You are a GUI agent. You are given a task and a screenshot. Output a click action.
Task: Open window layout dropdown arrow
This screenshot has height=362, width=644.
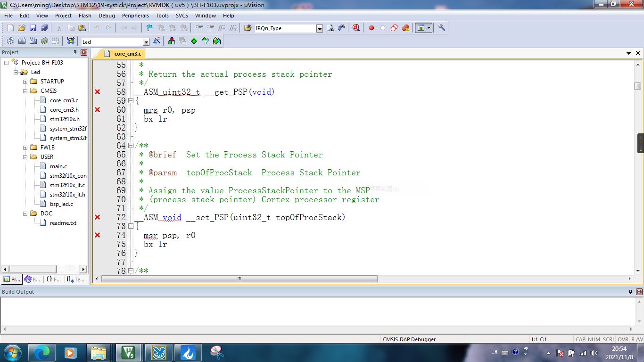429,28
